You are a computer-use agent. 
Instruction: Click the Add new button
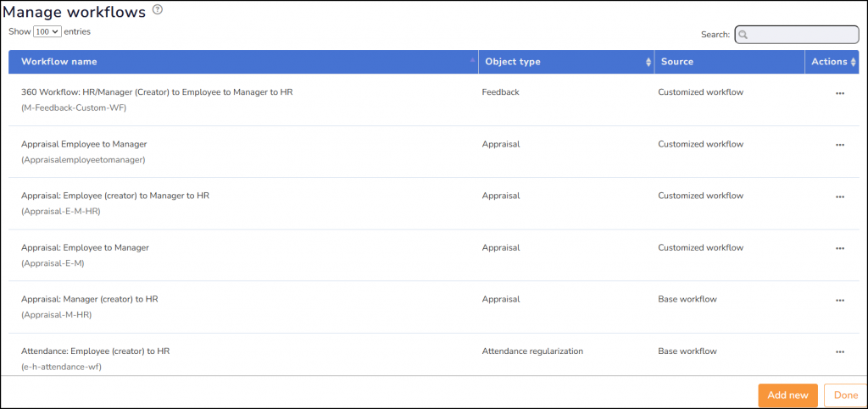[787, 395]
